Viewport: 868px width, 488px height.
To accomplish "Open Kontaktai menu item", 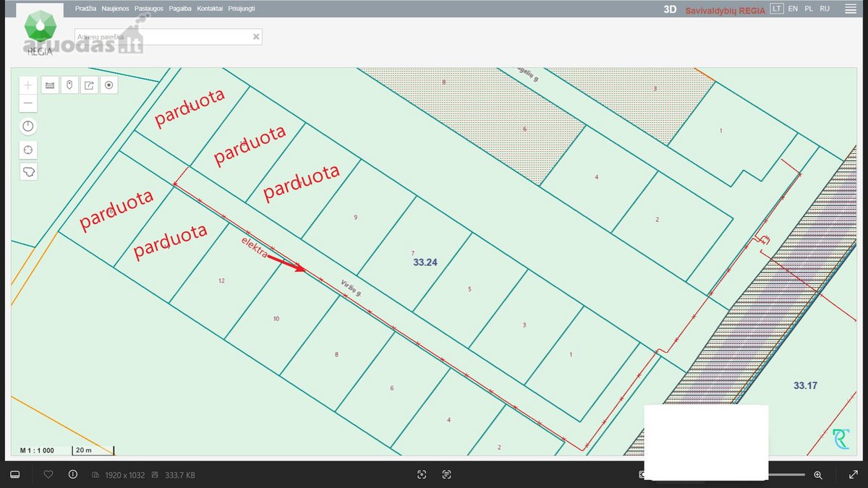I will coord(210,9).
